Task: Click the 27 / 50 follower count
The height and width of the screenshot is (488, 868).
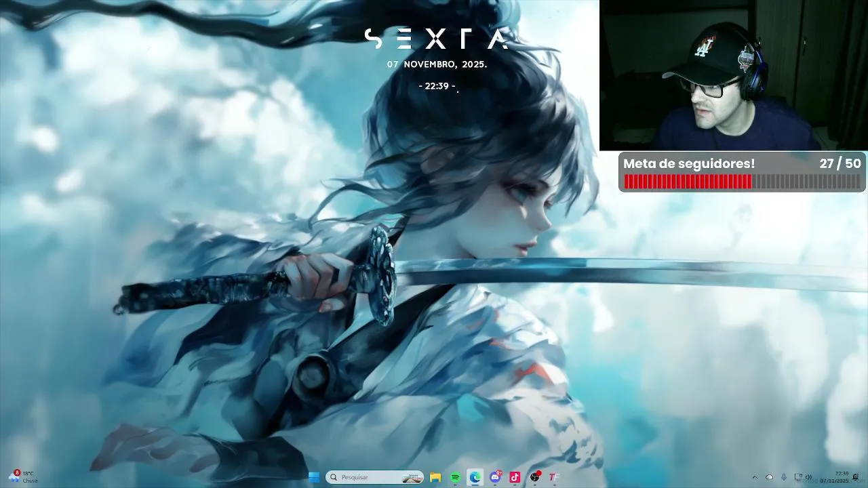Action: [x=840, y=163]
